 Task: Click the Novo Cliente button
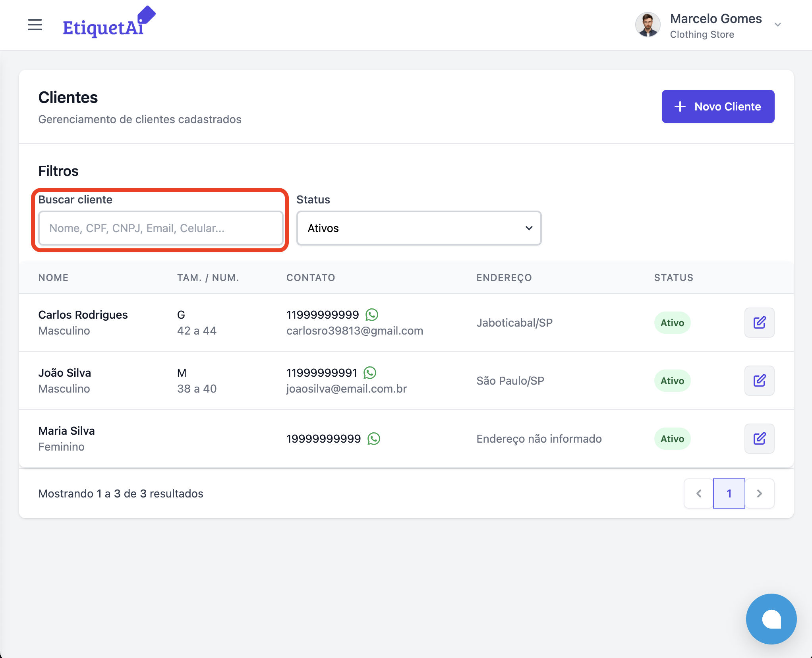pyautogui.click(x=717, y=106)
